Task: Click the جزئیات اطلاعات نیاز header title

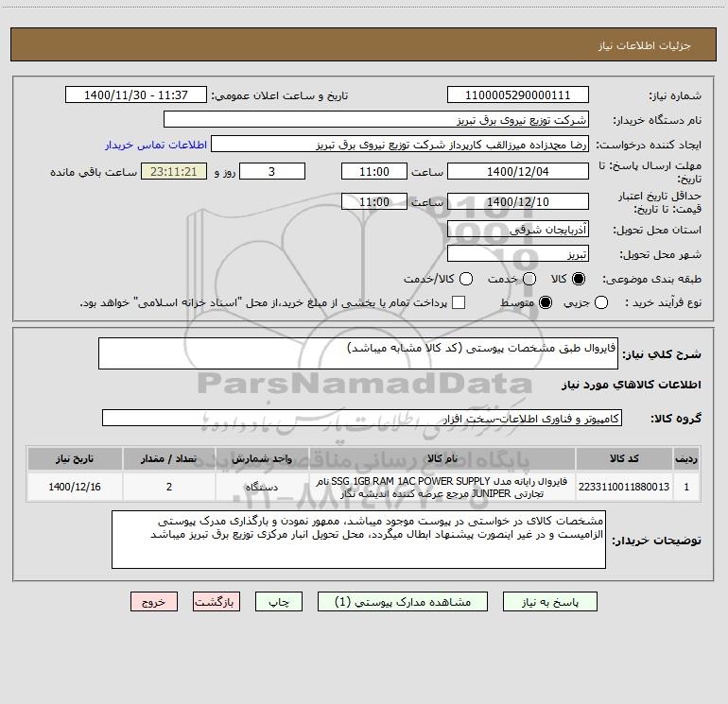Action: click(x=645, y=45)
